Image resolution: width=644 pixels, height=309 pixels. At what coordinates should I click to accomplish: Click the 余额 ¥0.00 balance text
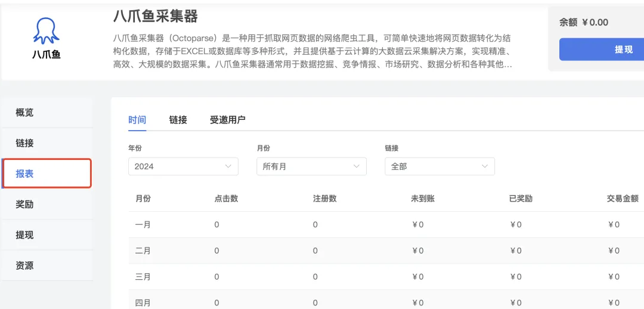pyautogui.click(x=584, y=22)
